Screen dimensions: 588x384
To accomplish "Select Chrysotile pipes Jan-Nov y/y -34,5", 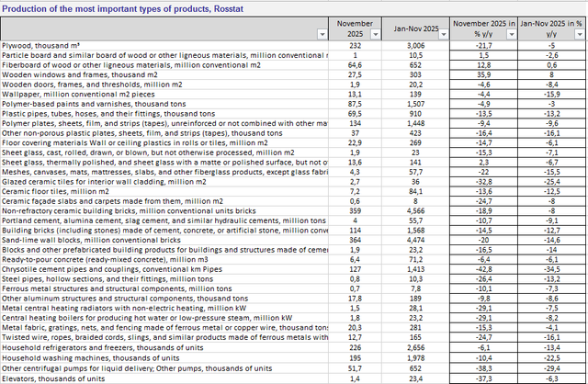I will 551,269.
